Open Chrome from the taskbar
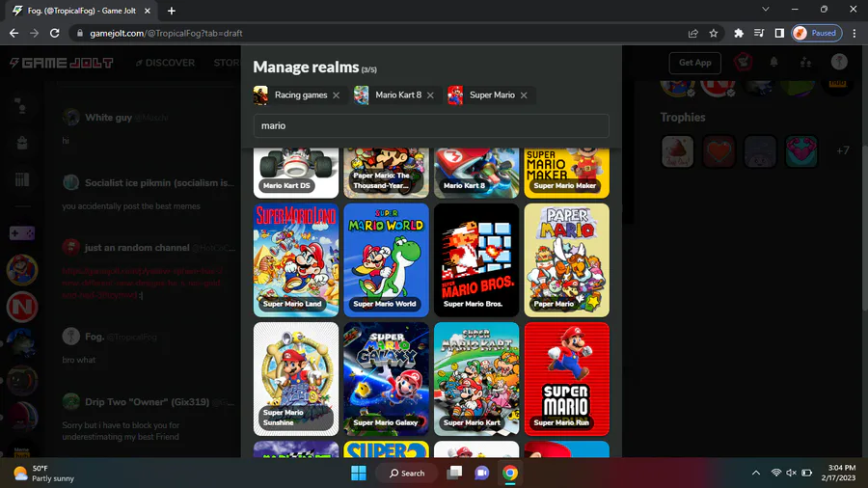Screen dimensions: 868x488 (x=510, y=474)
